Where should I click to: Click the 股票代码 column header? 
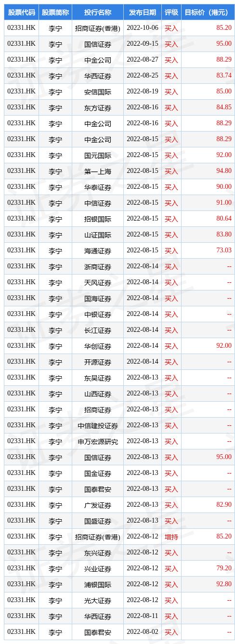(21, 12)
